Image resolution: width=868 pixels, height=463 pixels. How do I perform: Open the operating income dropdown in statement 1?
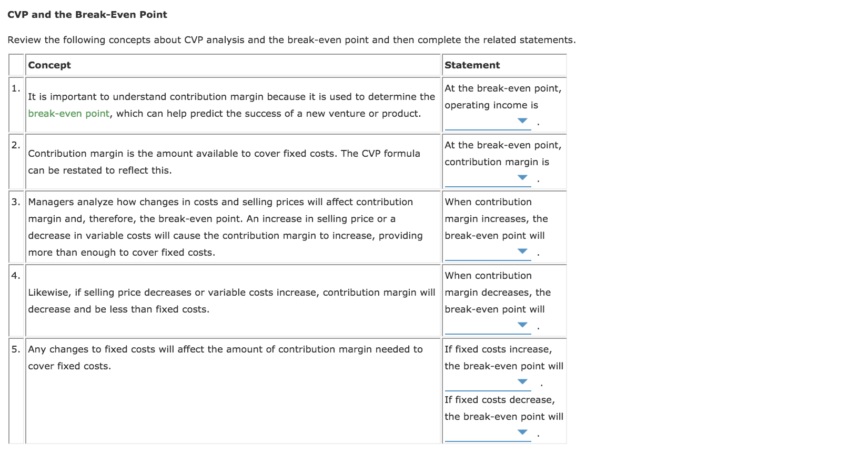click(x=522, y=122)
